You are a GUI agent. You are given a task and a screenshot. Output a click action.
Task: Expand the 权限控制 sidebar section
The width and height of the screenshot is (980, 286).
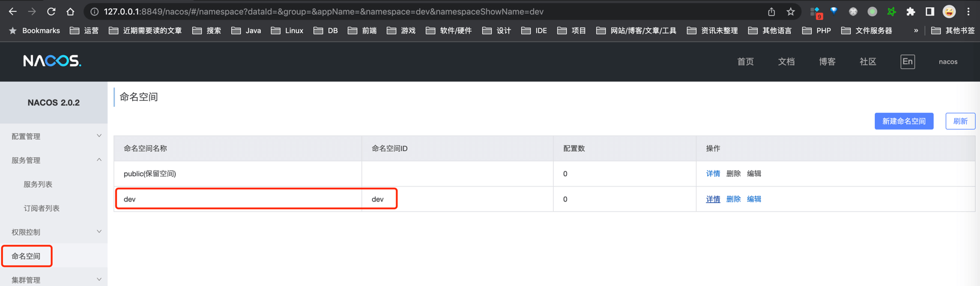click(x=53, y=232)
